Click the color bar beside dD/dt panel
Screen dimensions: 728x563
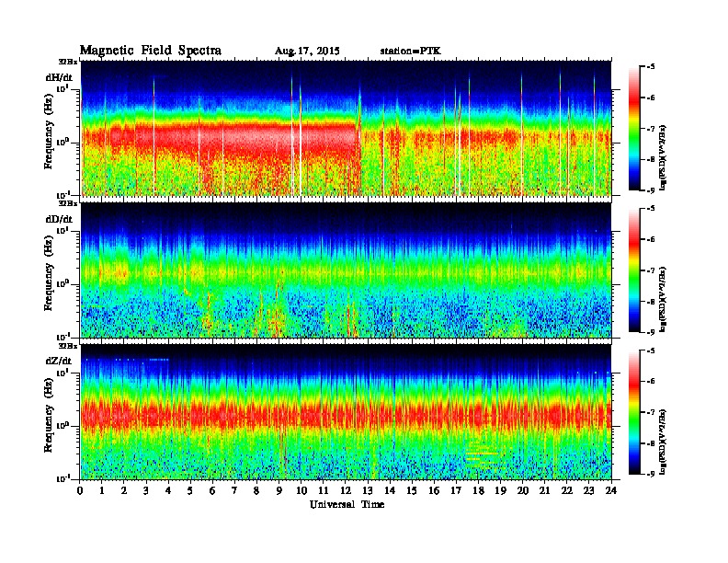coord(633,270)
